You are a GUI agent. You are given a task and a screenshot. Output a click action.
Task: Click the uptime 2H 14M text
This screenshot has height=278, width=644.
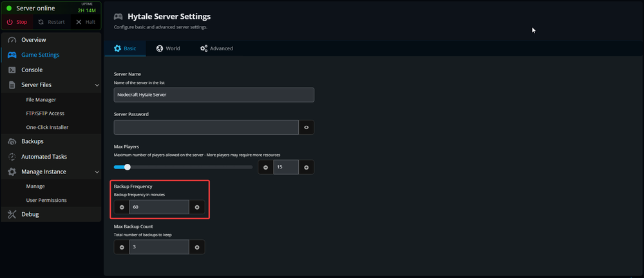87,11
